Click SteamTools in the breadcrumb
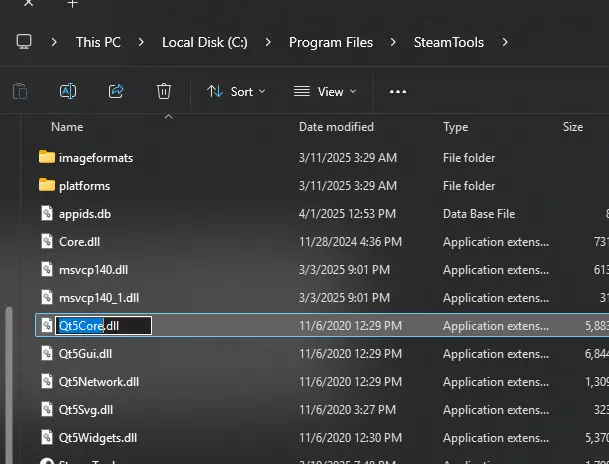 tap(449, 42)
